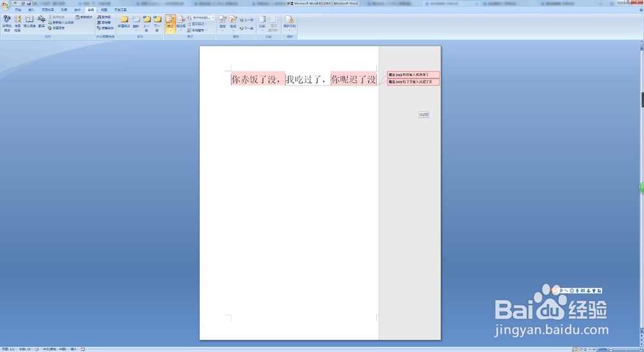
Task: Click language indicator in status bar
Action: 54,349
